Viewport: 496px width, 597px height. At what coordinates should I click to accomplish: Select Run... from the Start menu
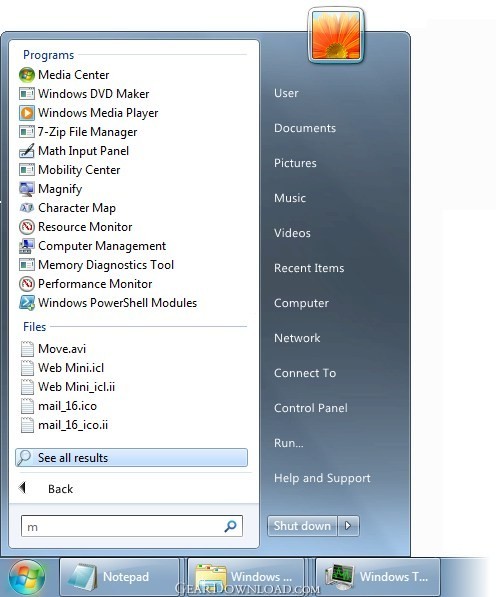[x=289, y=443]
